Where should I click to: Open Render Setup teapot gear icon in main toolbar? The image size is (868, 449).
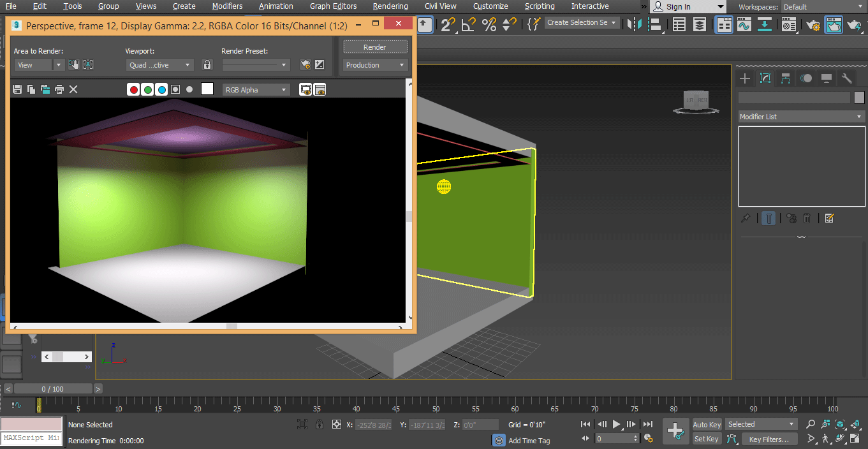pos(813,25)
